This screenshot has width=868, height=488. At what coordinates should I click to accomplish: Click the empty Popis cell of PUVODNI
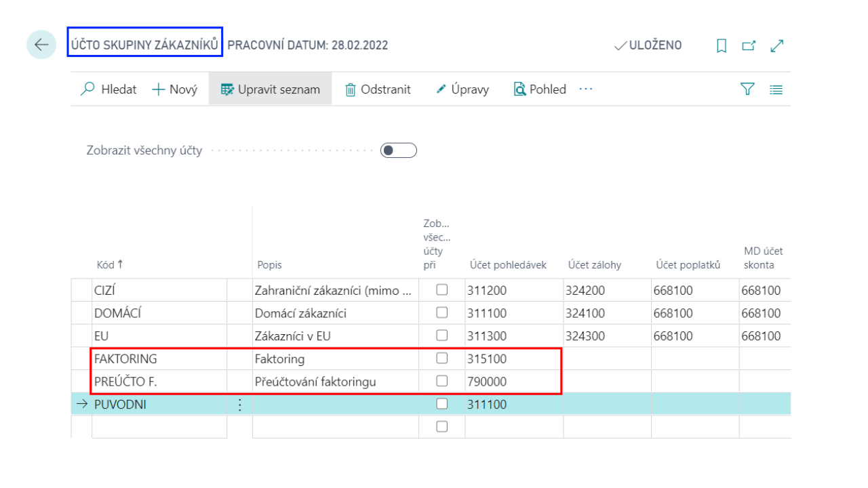click(335, 405)
